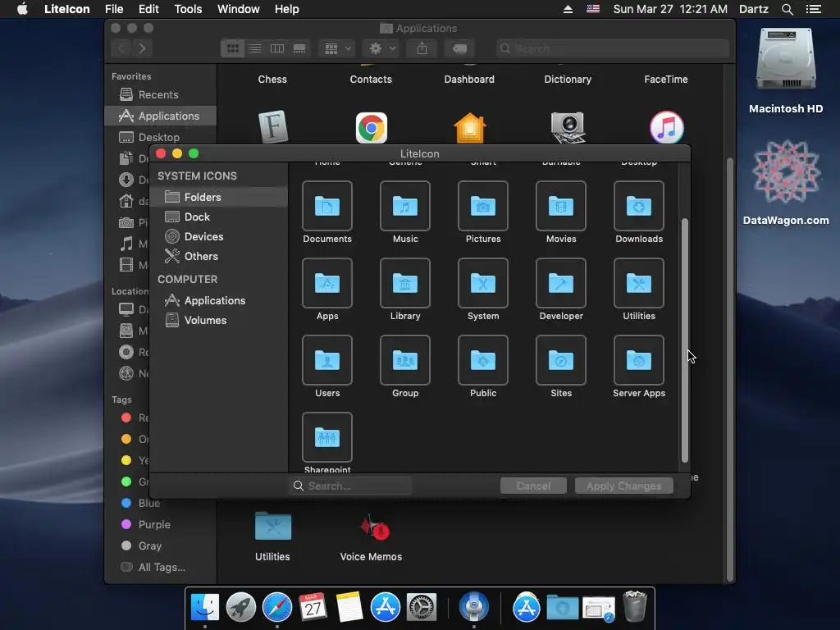Image resolution: width=840 pixels, height=630 pixels.
Task: Click Finder share button
Action: 422,48
